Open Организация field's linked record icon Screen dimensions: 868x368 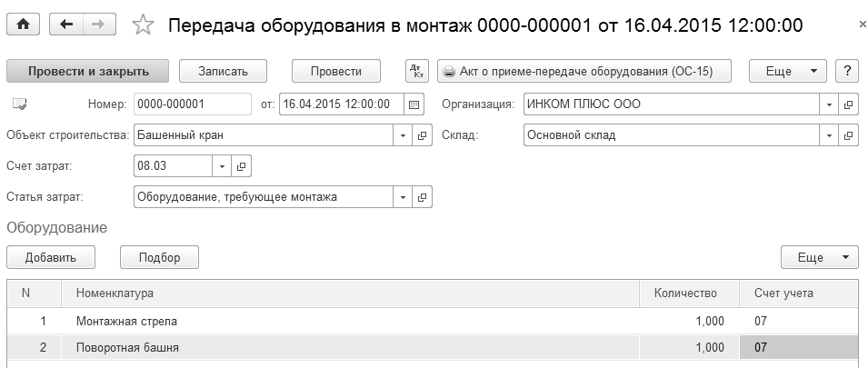click(849, 104)
